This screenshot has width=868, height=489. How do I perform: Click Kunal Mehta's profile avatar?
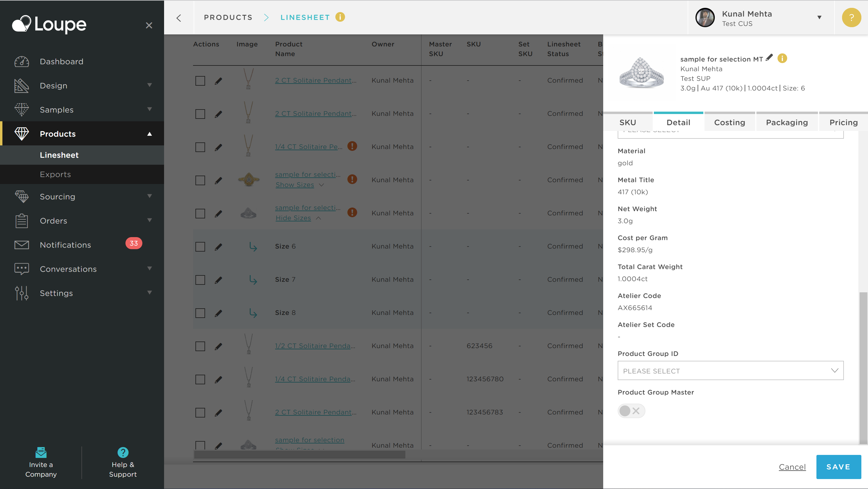[x=705, y=17]
